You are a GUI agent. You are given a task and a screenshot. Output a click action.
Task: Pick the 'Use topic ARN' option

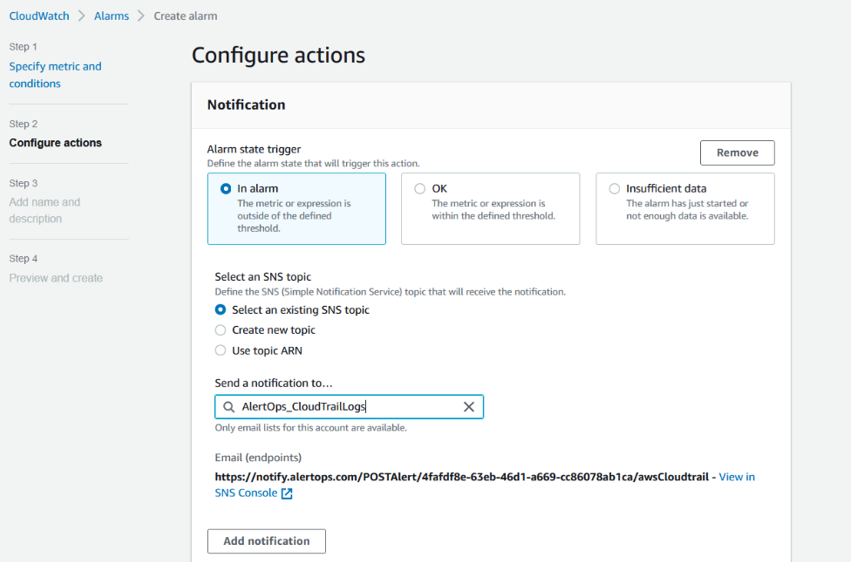pos(221,351)
